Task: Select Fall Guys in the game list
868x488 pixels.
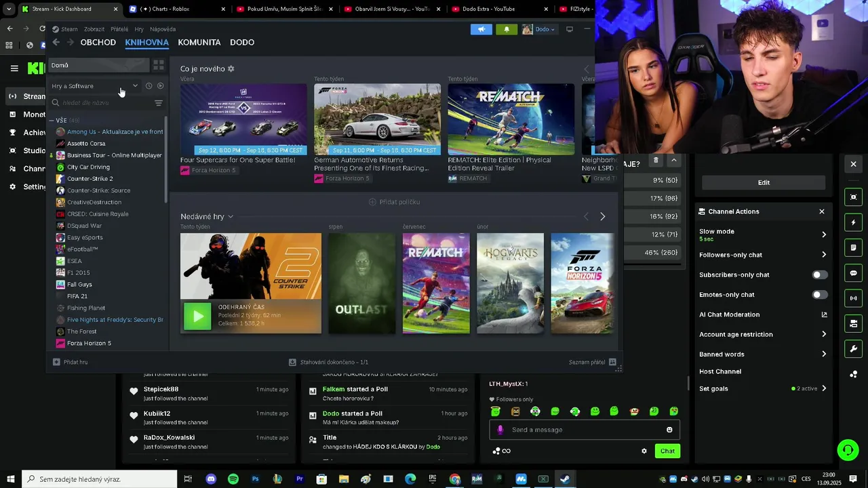Action: click(x=79, y=285)
